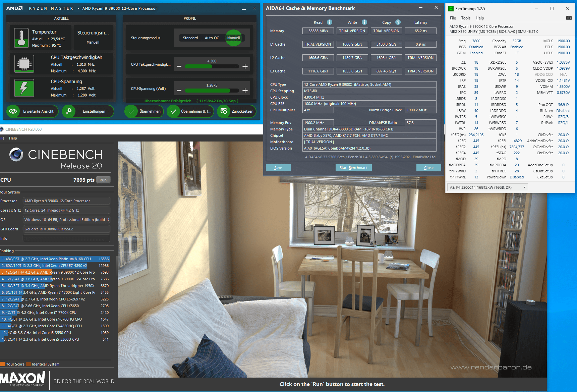Click the CPU chip icon beside CPU Taktgeschwindigkeit
This screenshot has width=577, height=392.
(24, 63)
